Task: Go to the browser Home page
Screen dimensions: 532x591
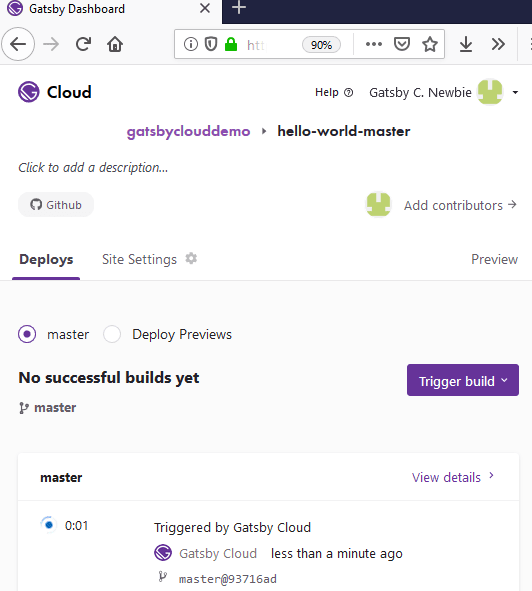Action: pyautogui.click(x=115, y=44)
